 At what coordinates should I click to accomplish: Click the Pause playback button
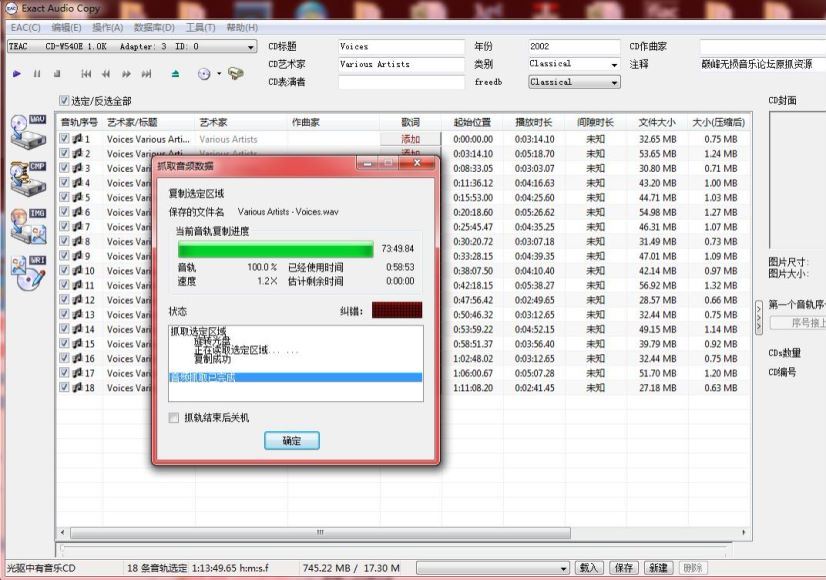click(x=37, y=74)
